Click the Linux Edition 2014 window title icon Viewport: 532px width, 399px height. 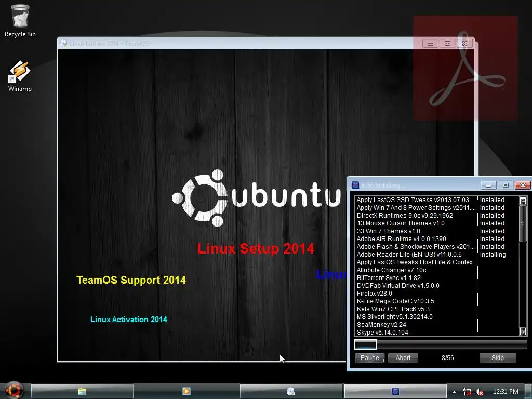(x=63, y=43)
